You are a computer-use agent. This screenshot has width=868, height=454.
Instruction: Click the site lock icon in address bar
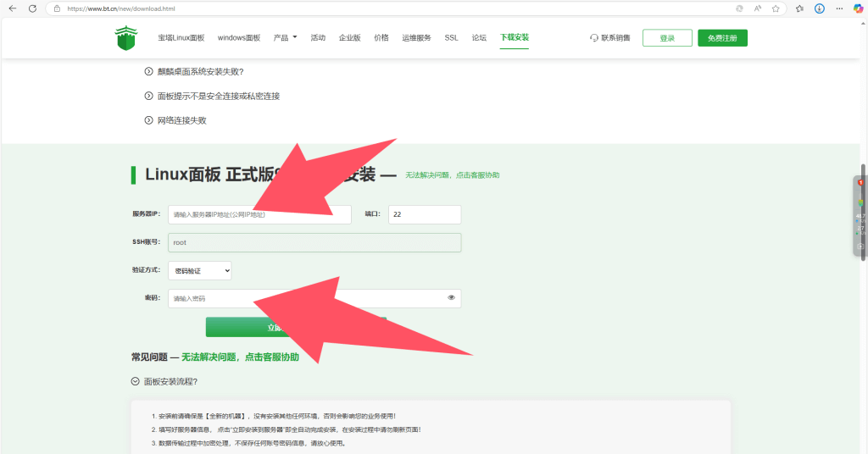pos(57,8)
